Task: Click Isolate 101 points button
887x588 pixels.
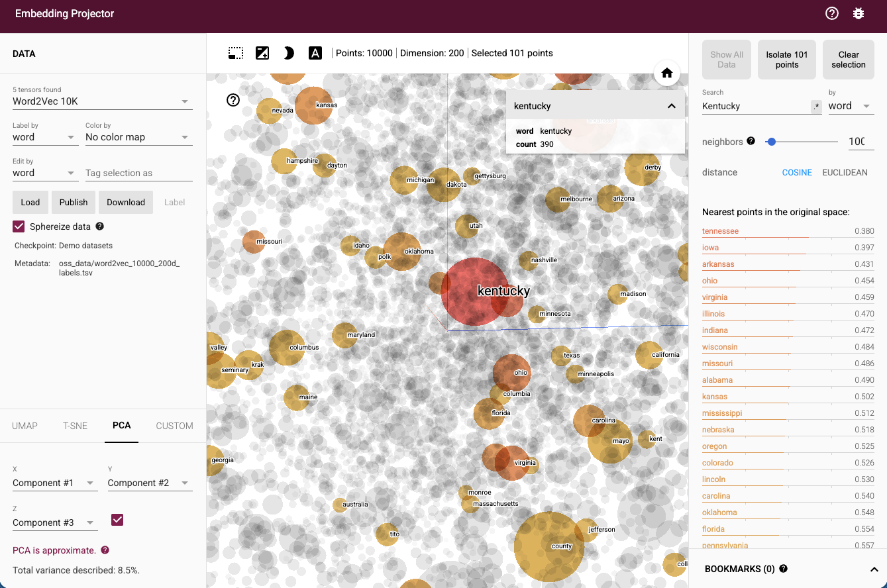Action: click(x=787, y=60)
